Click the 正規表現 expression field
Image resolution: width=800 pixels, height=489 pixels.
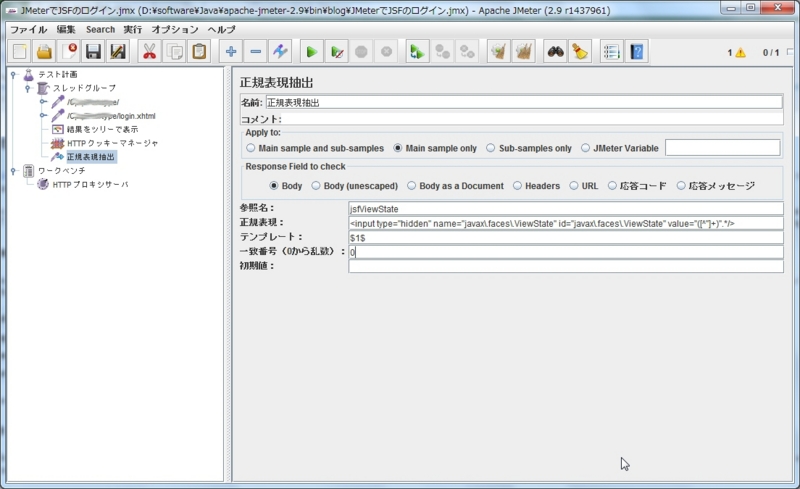click(x=566, y=223)
